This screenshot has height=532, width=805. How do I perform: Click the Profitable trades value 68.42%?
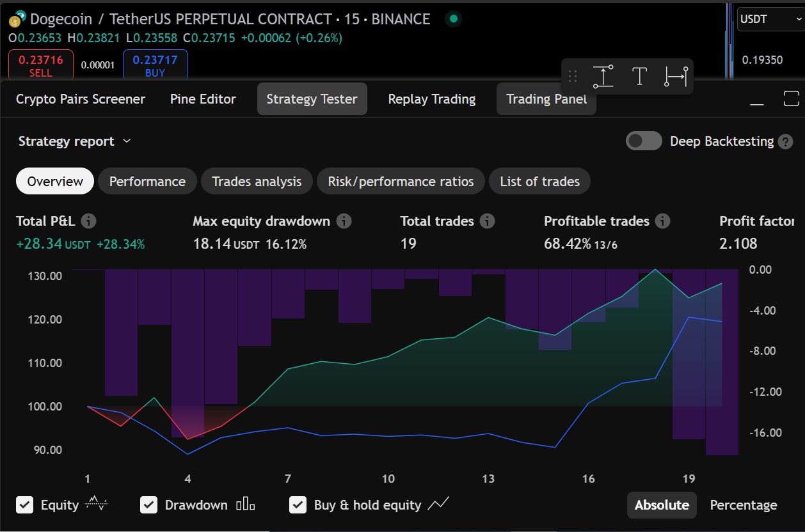[x=567, y=244]
